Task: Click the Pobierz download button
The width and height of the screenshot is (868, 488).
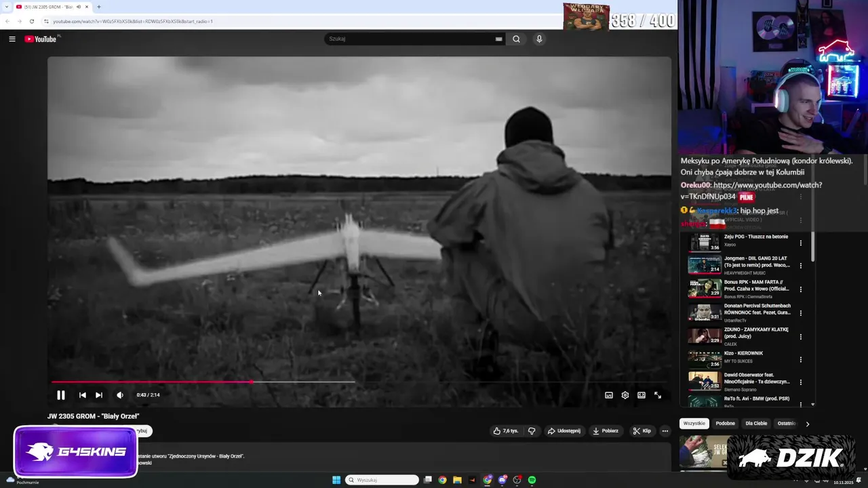Action: pos(606,431)
